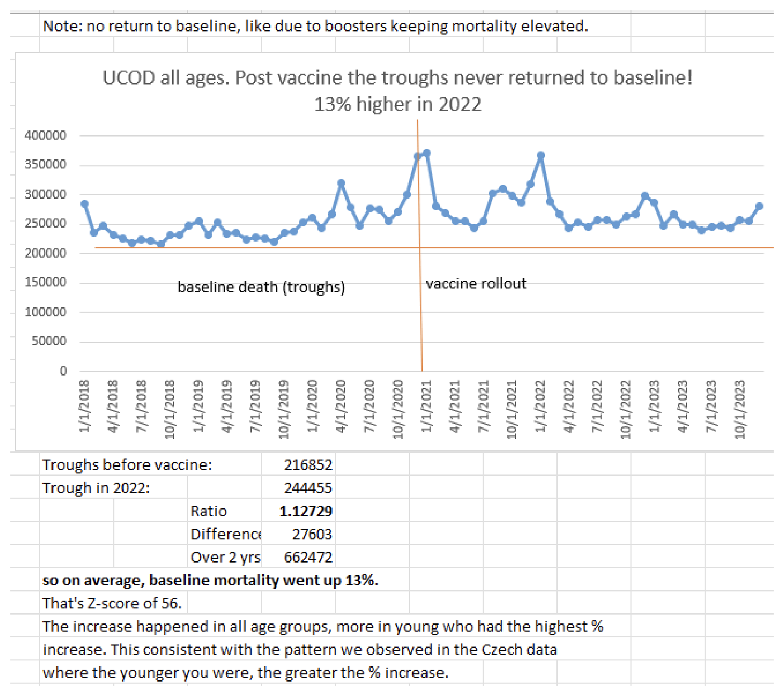Select the 1/1/2022 label on the horizontal axis
784x696 pixels.
pos(540,410)
